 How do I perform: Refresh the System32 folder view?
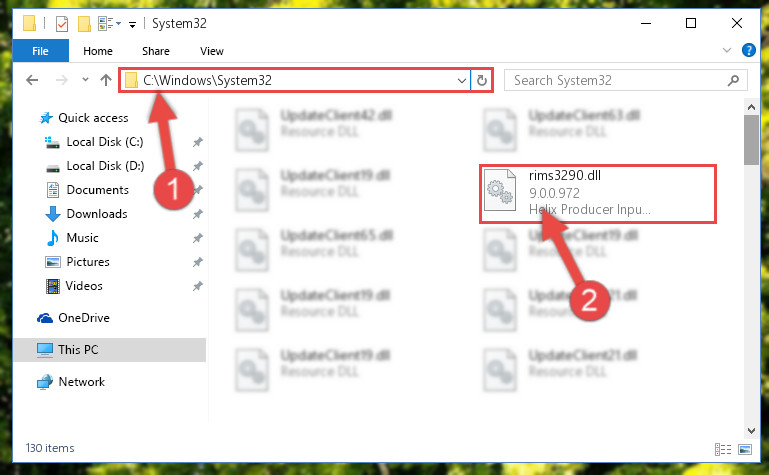pos(482,80)
